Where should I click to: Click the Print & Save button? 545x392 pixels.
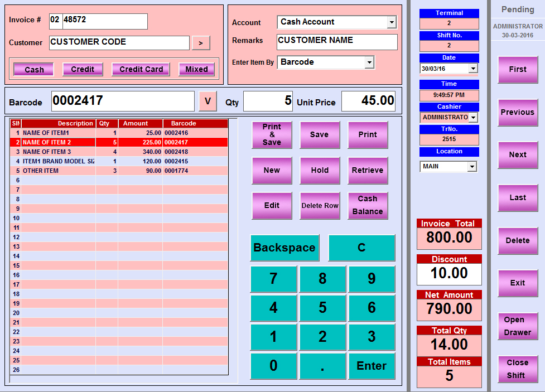[272, 135]
